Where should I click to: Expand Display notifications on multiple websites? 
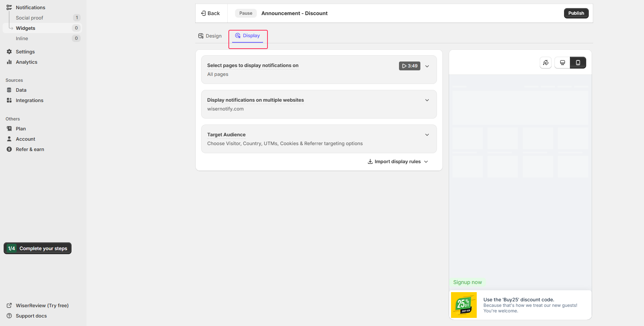pos(427,100)
